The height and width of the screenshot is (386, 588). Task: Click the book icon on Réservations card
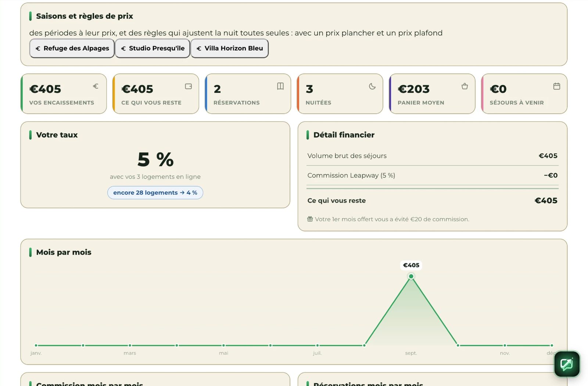(x=280, y=86)
